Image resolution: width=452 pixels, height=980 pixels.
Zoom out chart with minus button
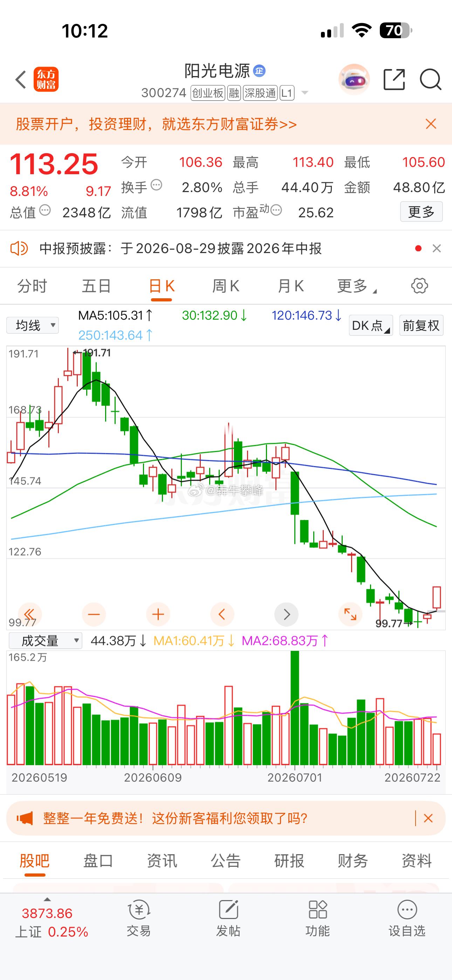point(94,614)
